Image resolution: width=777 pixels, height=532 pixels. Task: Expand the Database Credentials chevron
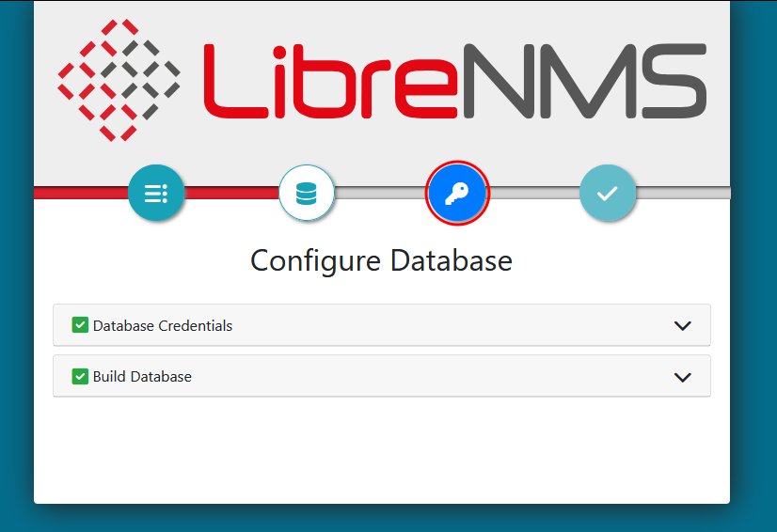coord(682,325)
